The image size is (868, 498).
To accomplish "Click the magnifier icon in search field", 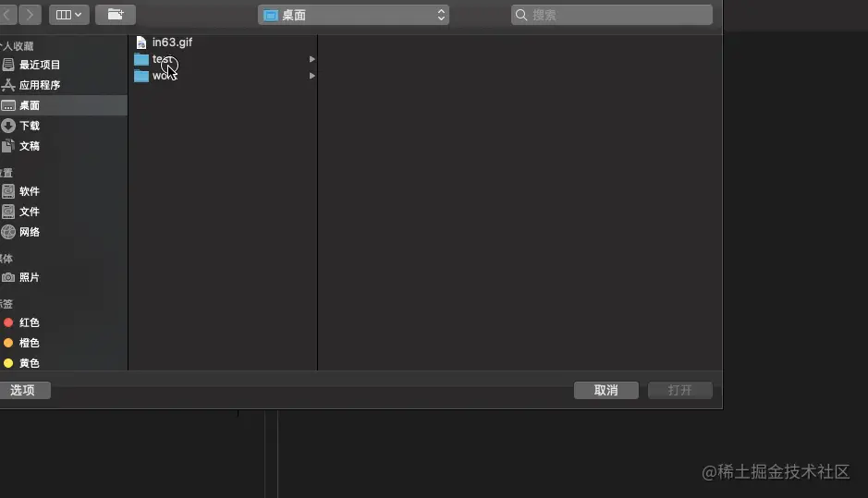I will (521, 15).
